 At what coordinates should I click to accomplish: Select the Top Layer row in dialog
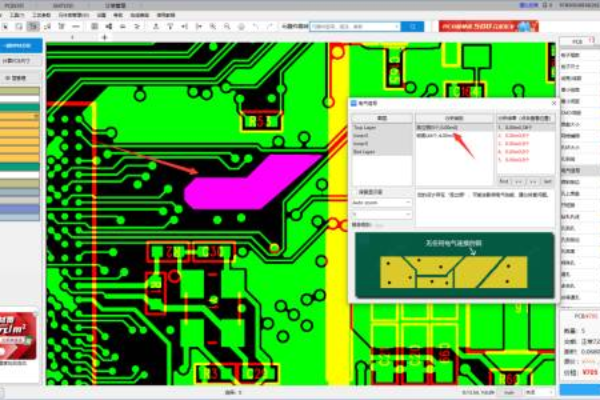pos(382,127)
